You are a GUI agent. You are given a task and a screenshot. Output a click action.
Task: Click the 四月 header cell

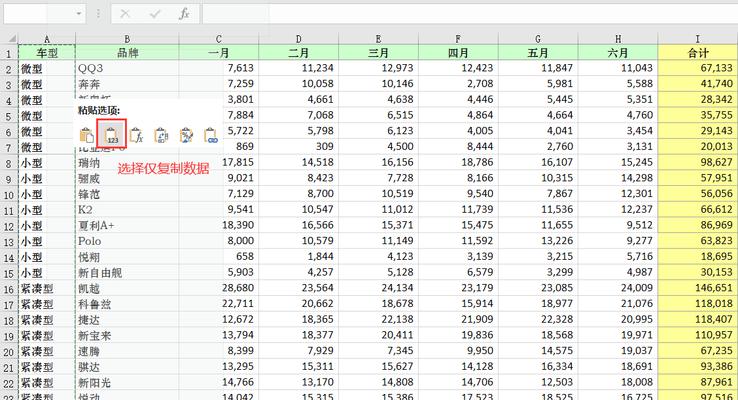click(x=458, y=53)
